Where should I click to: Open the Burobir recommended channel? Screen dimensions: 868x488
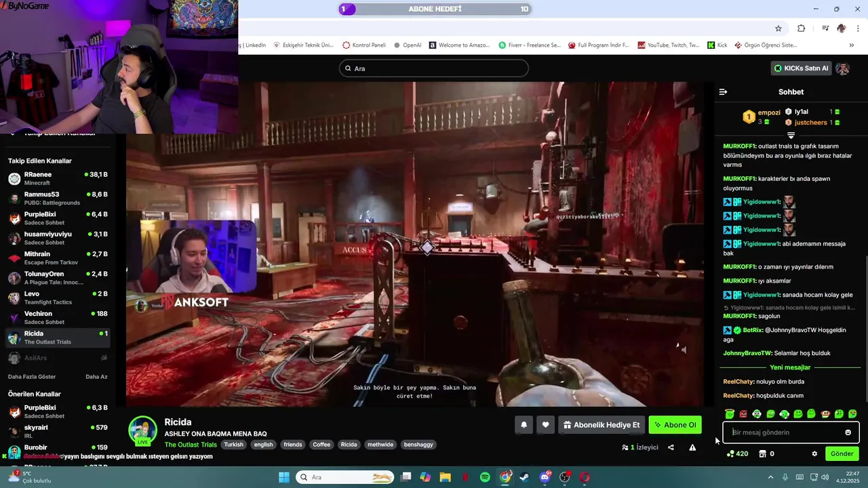(x=58, y=451)
